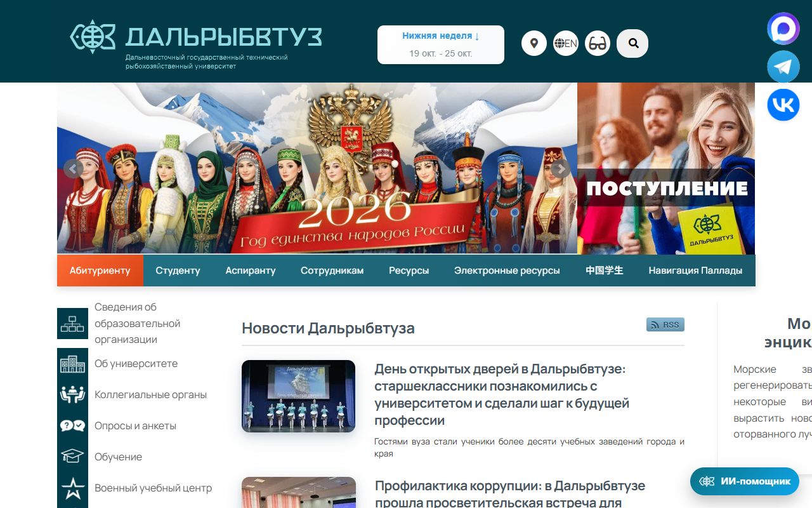This screenshot has width=812, height=508.
Task: Click the Нижняя неделя schedule widget
Action: click(x=441, y=44)
